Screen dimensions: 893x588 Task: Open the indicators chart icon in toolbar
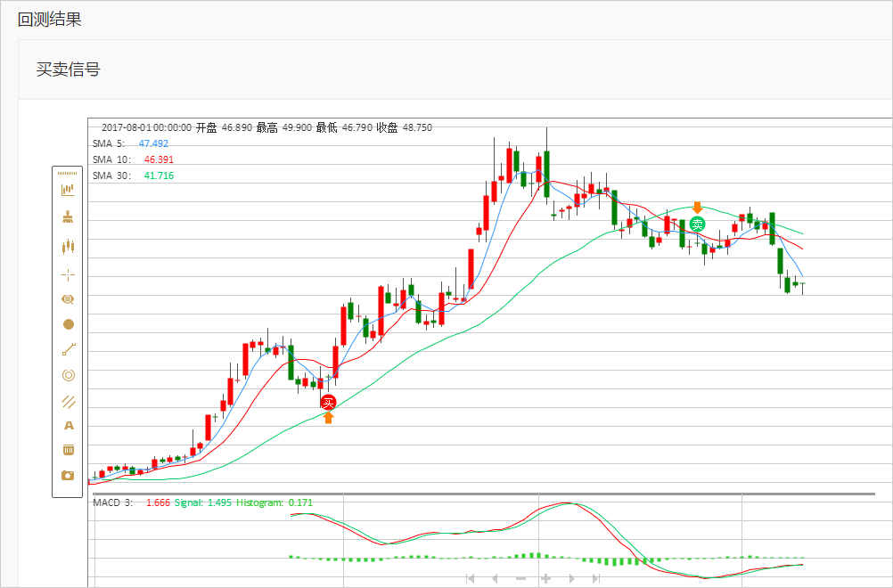68,190
